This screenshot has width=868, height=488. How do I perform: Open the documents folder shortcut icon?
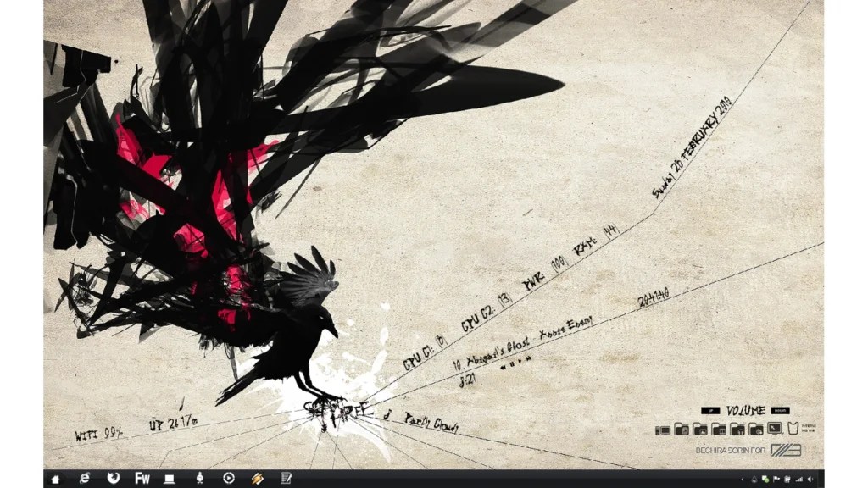point(682,429)
